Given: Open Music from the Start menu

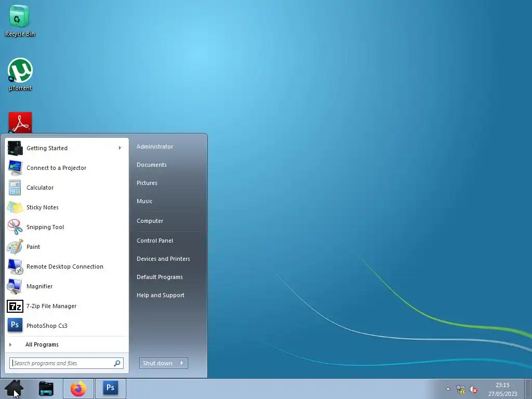Looking at the screenshot, I should [144, 201].
